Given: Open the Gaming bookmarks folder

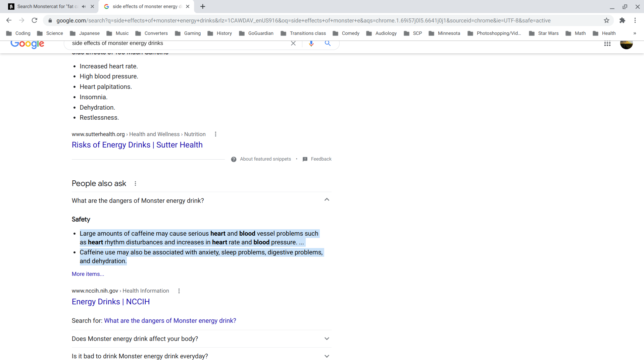Looking at the screenshot, I should 188,33.
